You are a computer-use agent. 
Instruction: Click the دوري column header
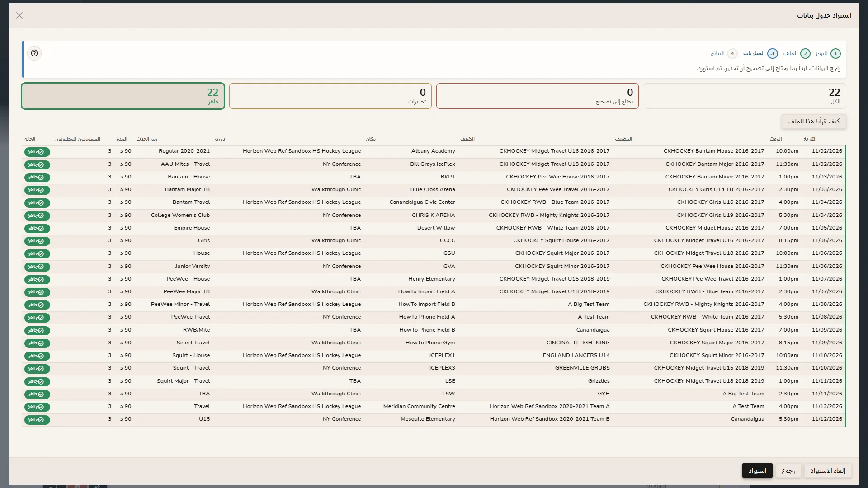coord(220,139)
